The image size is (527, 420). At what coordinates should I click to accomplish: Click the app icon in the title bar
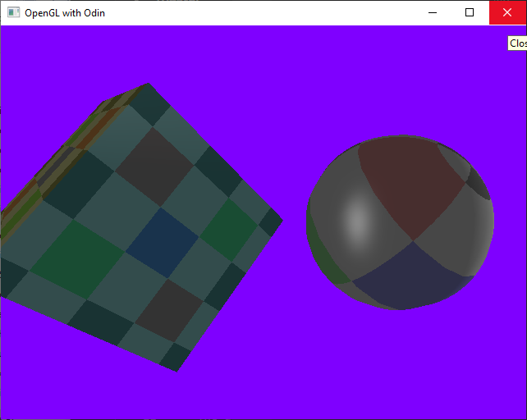click(x=13, y=13)
